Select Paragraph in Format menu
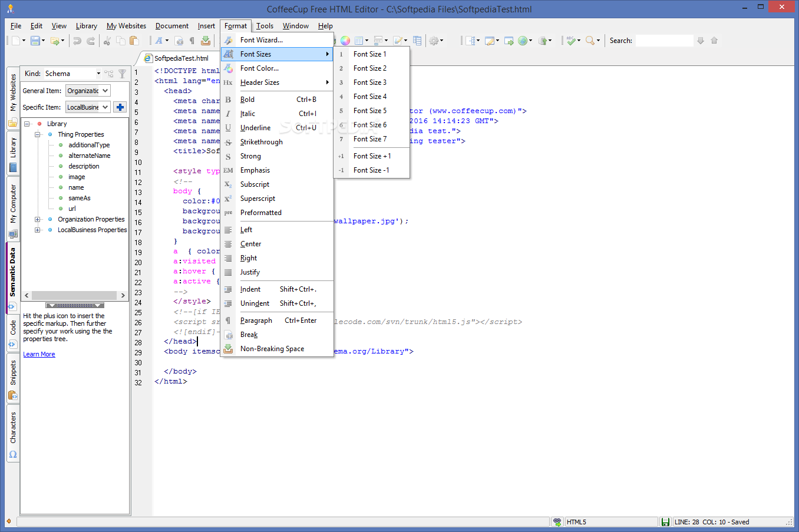Image resolution: width=799 pixels, height=532 pixels. click(277, 320)
